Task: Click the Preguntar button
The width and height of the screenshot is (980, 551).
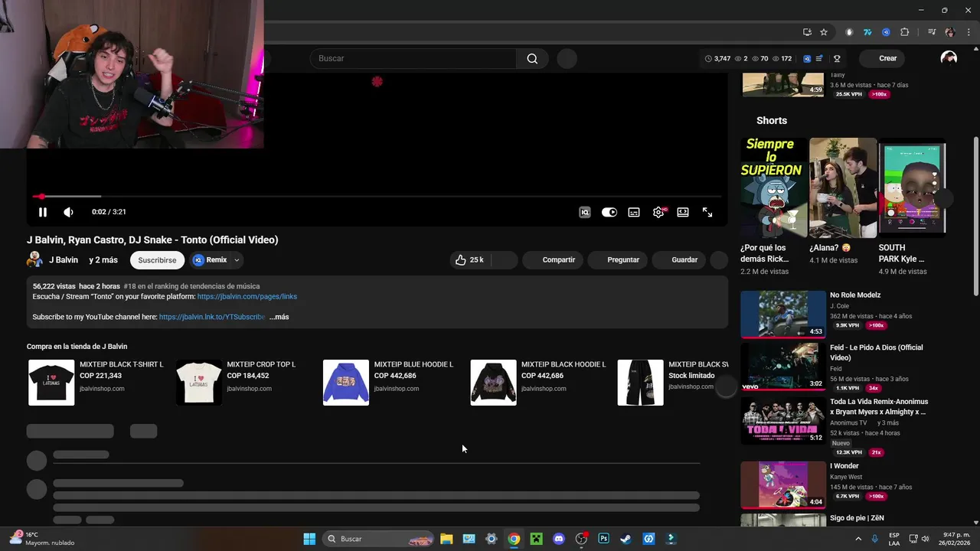Action: click(x=616, y=260)
